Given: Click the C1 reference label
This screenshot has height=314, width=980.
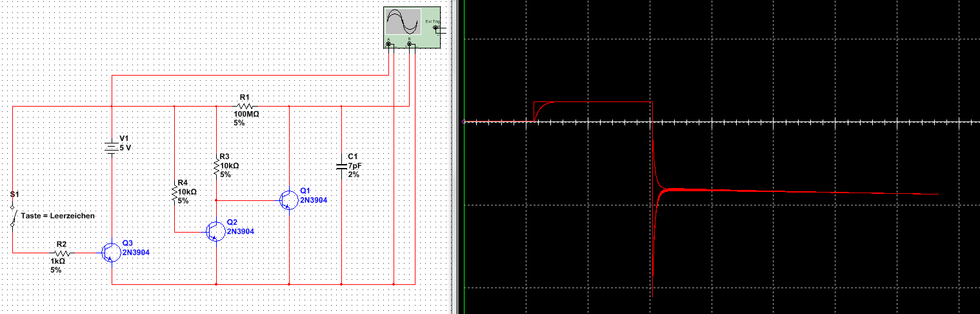Looking at the screenshot, I should coord(352,157).
